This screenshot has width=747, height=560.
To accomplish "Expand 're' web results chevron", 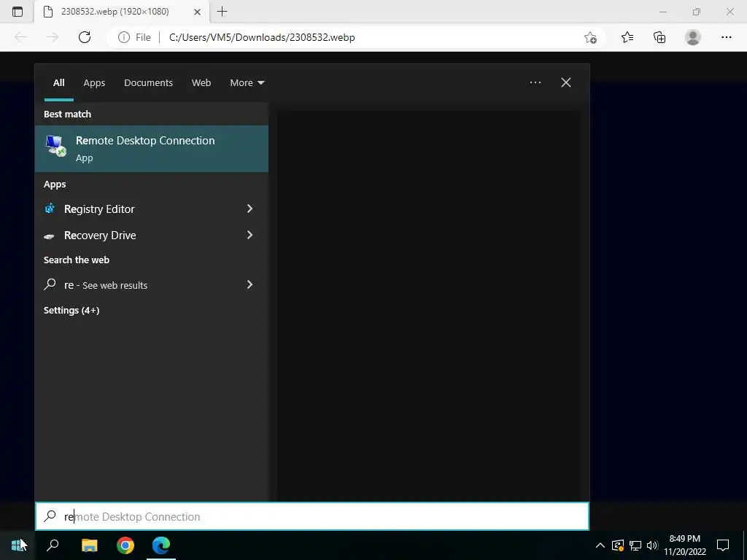I will (249, 285).
